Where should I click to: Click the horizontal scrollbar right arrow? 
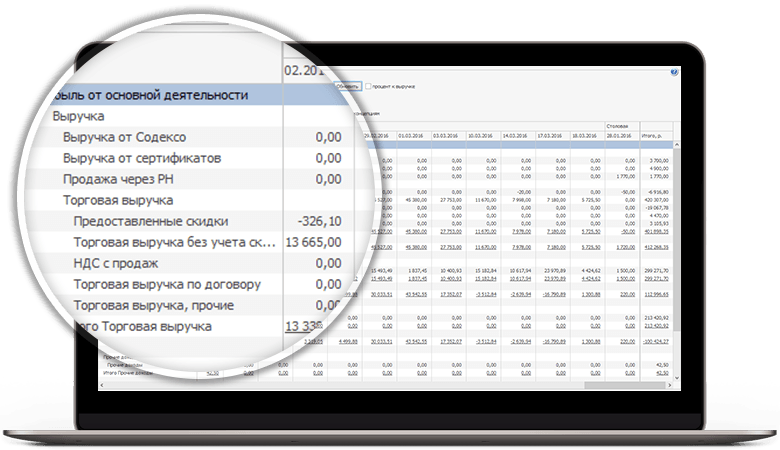[670, 385]
